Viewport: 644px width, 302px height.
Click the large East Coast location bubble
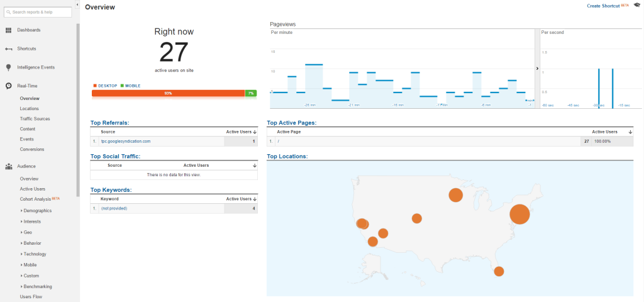pos(519,214)
